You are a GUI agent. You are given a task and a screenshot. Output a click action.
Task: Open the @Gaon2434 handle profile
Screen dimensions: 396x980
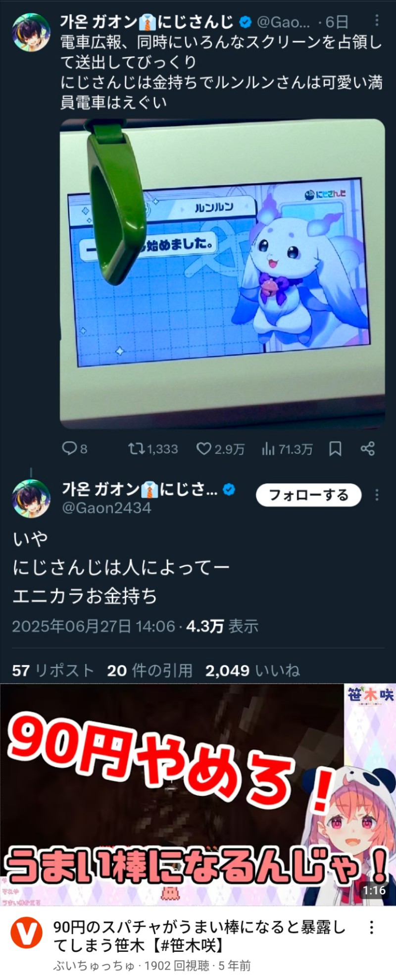106,508
